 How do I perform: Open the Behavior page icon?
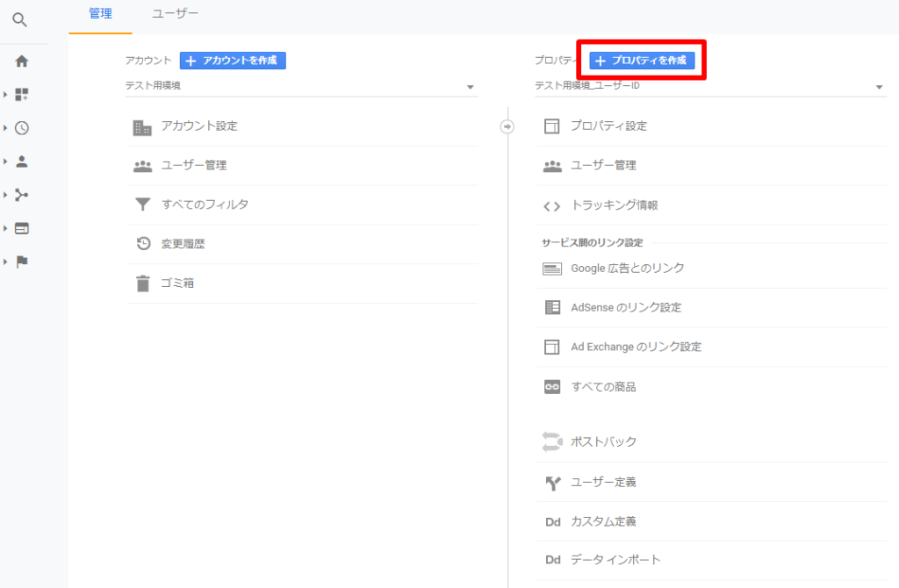pyautogui.click(x=21, y=228)
